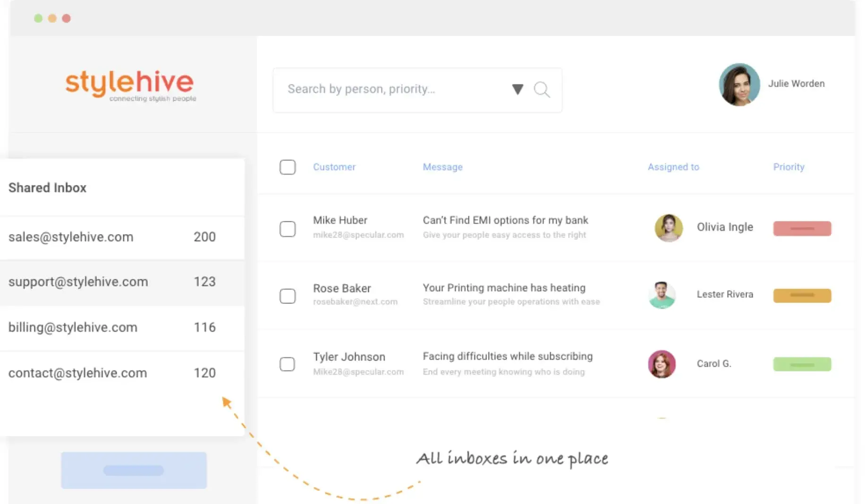Viewport: 865px width, 504px height.
Task: Select the Tyler Johnson row checkbox
Action: coord(288,364)
